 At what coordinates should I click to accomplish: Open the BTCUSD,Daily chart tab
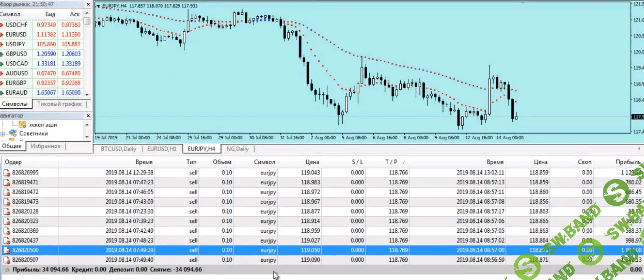(118, 149)
